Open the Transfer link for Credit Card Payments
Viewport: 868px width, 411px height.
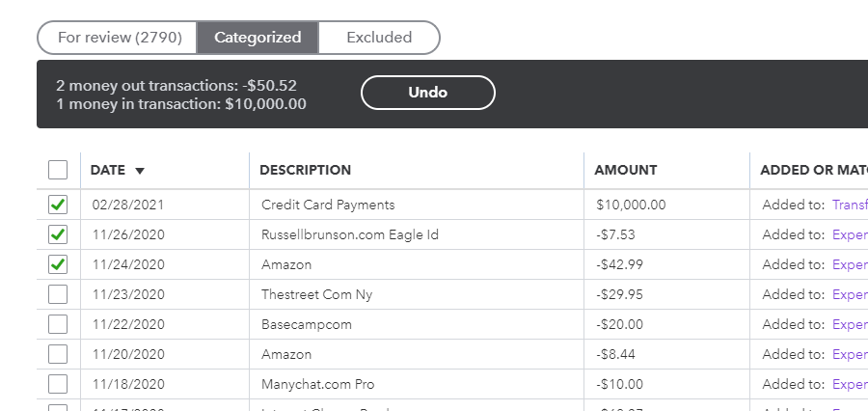coord(850,205)
